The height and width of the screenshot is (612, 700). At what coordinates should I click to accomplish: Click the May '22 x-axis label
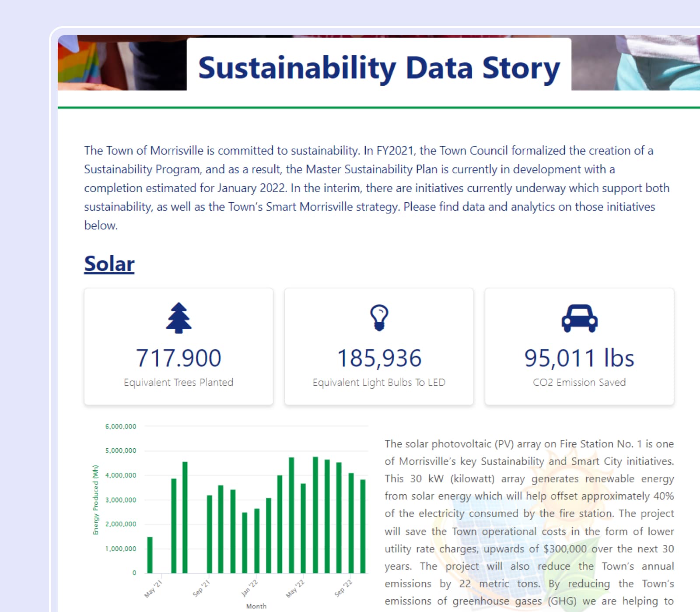point(295,589)
